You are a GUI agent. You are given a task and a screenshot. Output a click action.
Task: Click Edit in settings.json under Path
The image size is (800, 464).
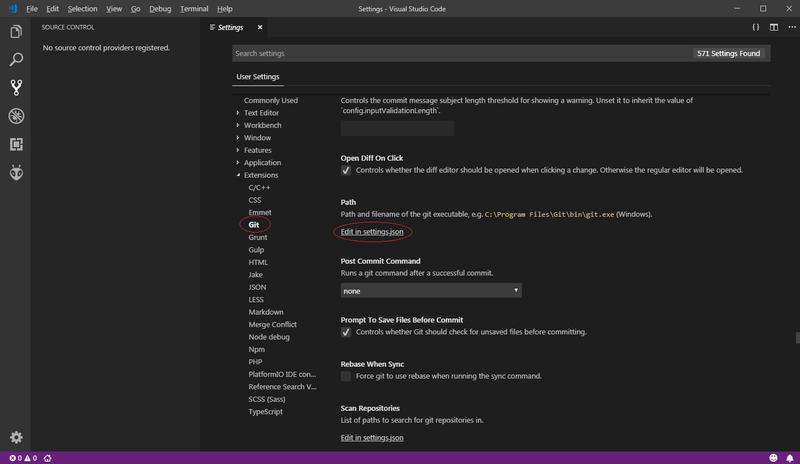tap(372, 232)
